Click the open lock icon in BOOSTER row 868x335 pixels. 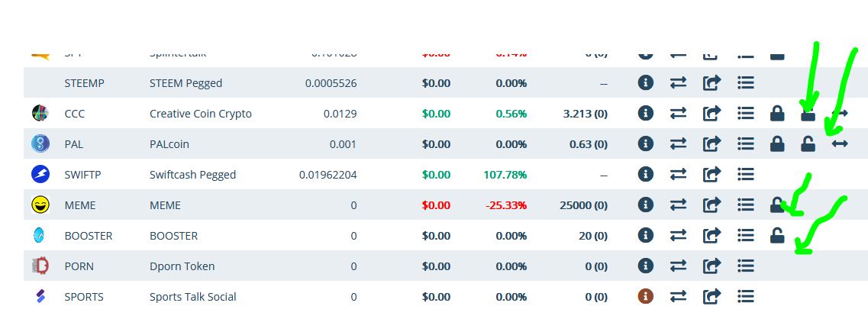[777, 235]
